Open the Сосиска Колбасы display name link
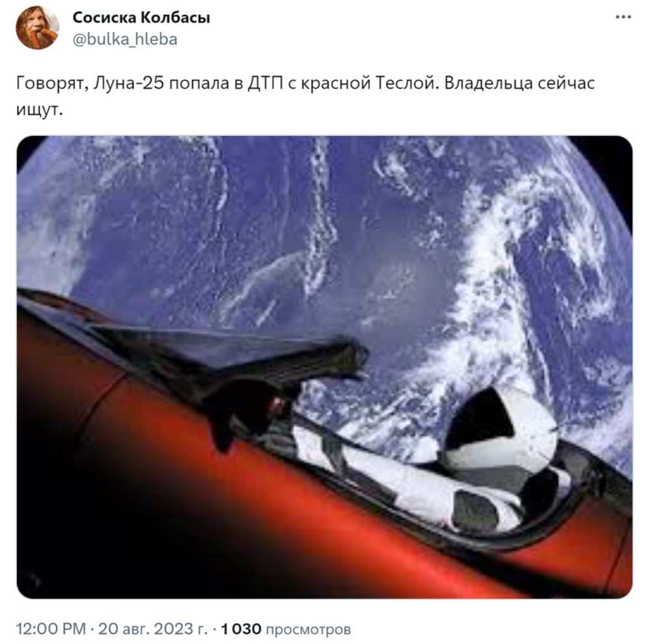This screenshot has height=644, width=651. 141,18
